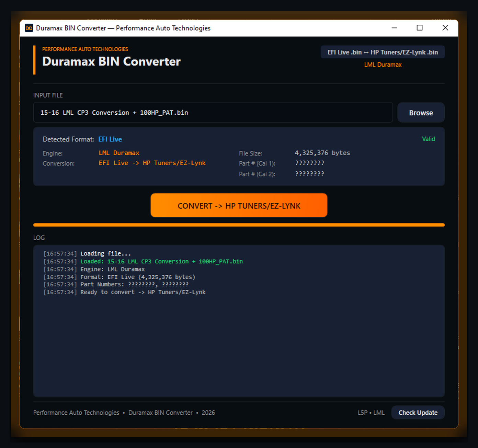This screenshot has height=448, width=478.
Task: Click the 'Ready to convert' log line
Action: click(x=125, y=292)
